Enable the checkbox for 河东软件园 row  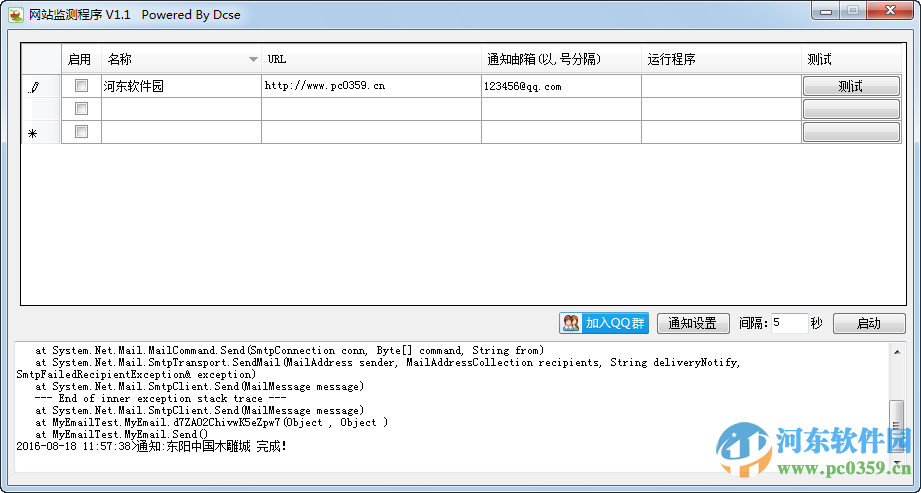pos(82,86)
